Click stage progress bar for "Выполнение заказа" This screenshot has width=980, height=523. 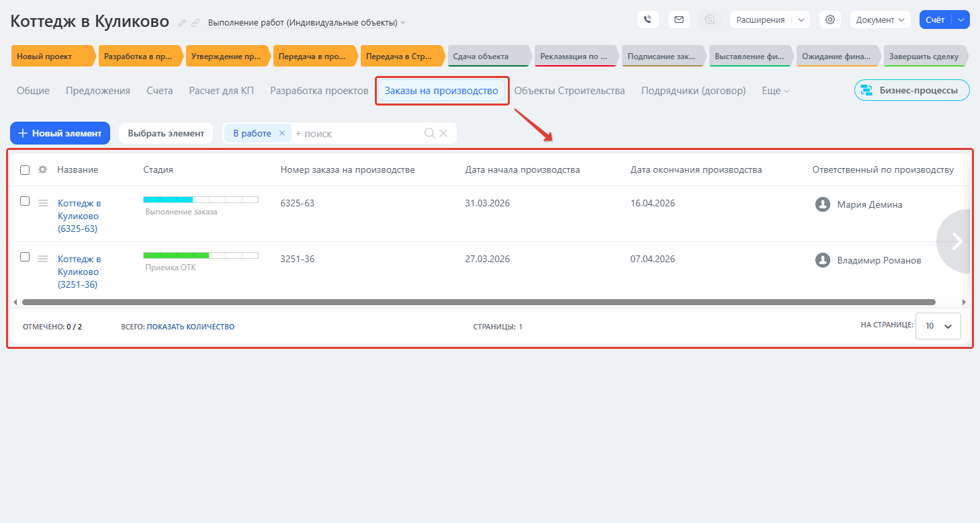200,200
